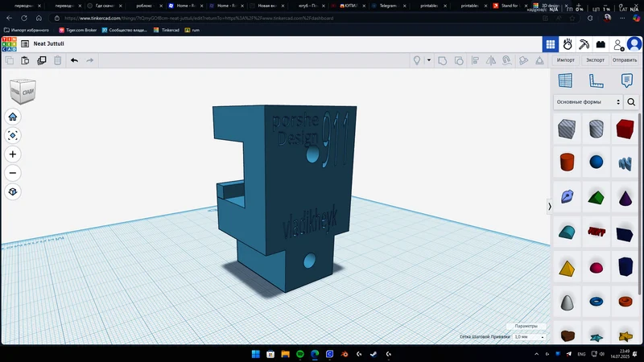The width and height of the screenshot is (644, 362).
Task: Pick the red box shape
Action: click(x=625, y=129)
